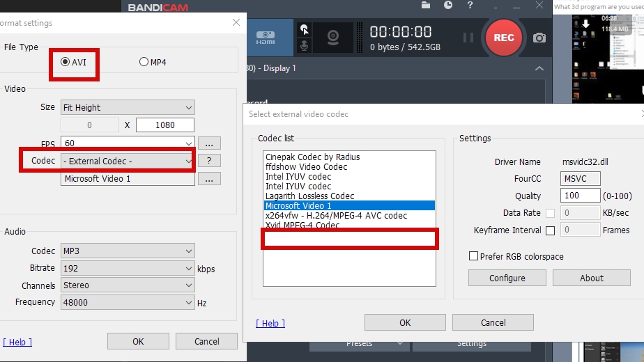Click the red REC record button
644x362 pixels.
point(503,38)
